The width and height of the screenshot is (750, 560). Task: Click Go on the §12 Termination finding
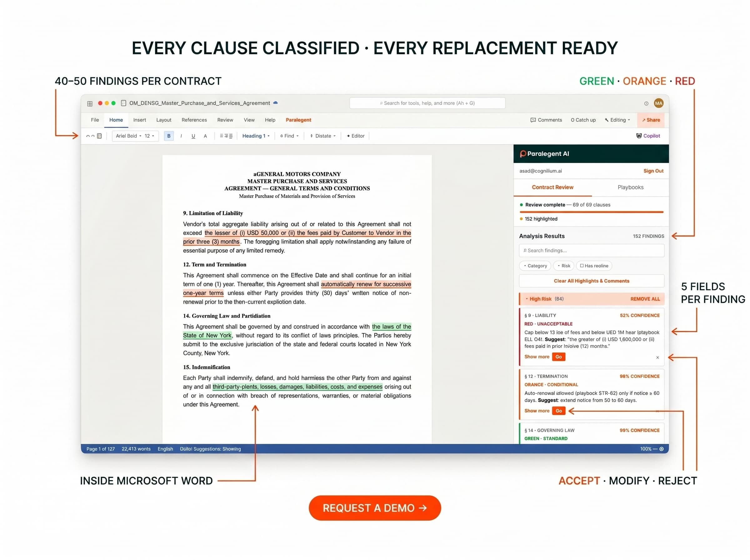pyautogui.click(x=558, y=411)
